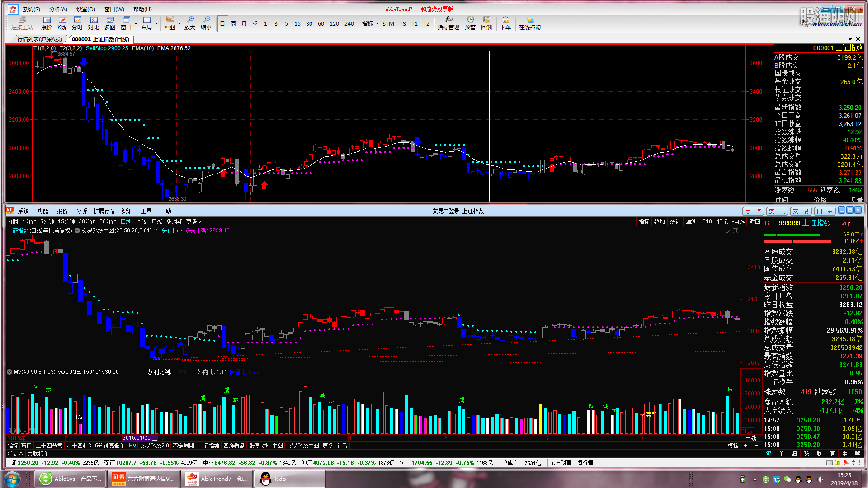Open the Windows Start button
Screen dimensions: 868x488
[x=12, y=479]
